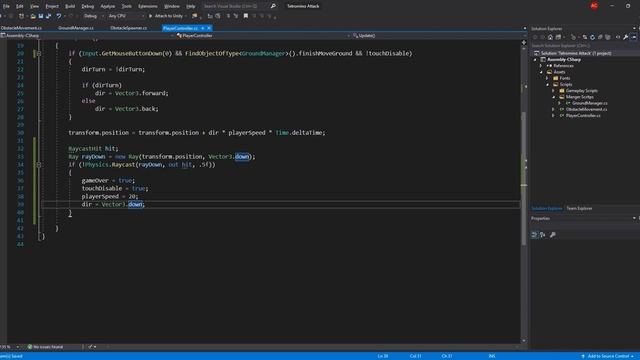Click the View Code icon in Solution Explorer
Viewport: 640px width, 360px height.
pos(618,37)
